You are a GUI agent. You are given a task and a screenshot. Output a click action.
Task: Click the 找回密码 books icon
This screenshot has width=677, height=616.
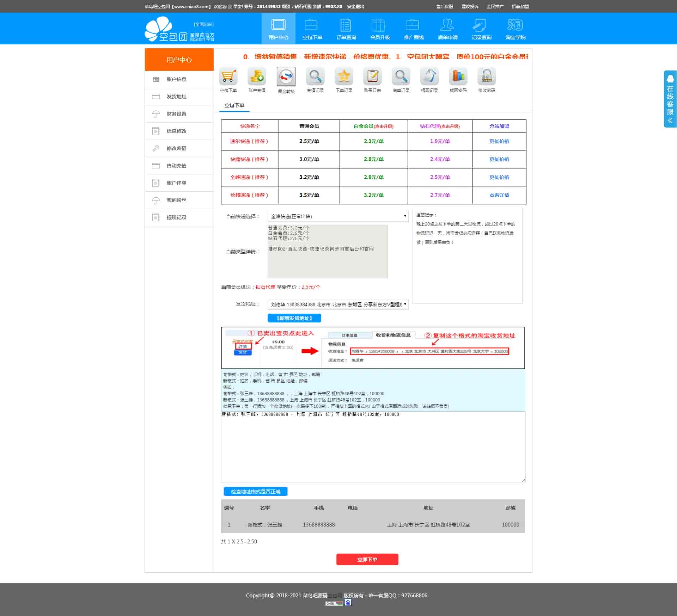click(x=458, y=76)
